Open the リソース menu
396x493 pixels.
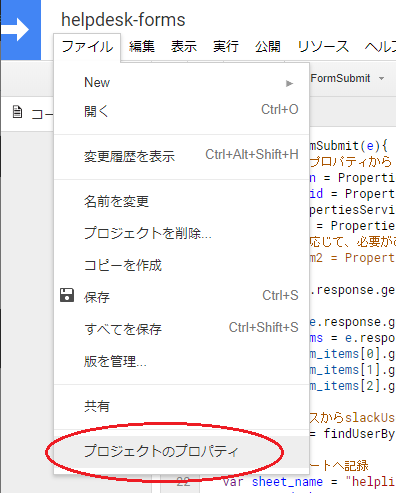click(323, 47)
